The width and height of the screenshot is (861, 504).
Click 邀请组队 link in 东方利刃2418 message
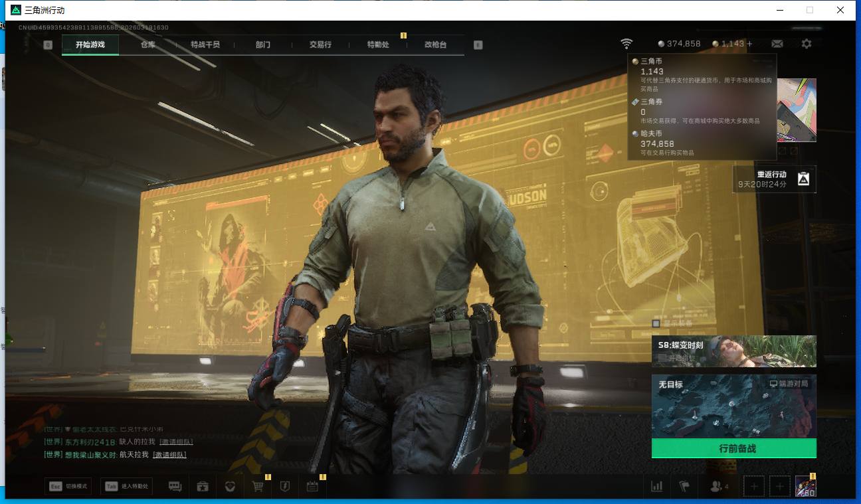coord(176,442)
